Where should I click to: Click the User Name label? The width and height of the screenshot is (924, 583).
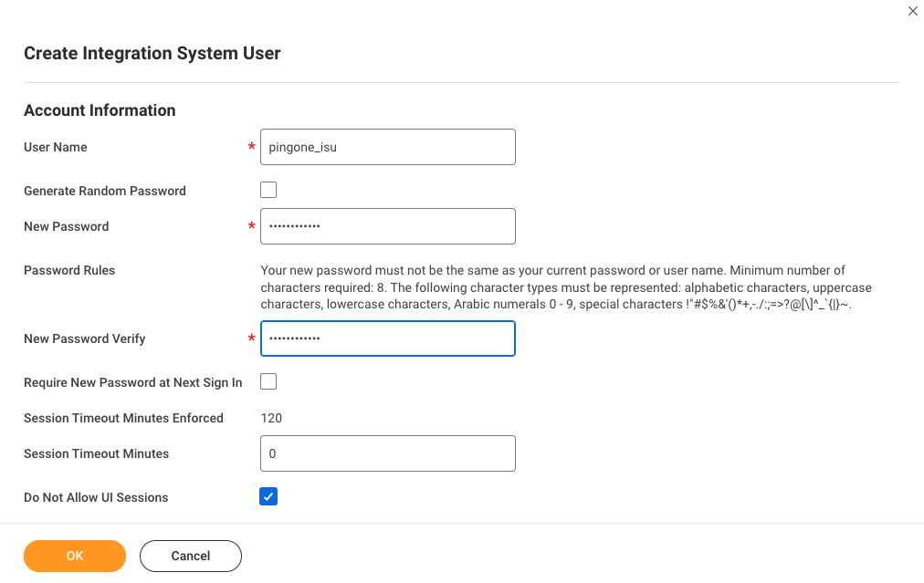56,147
